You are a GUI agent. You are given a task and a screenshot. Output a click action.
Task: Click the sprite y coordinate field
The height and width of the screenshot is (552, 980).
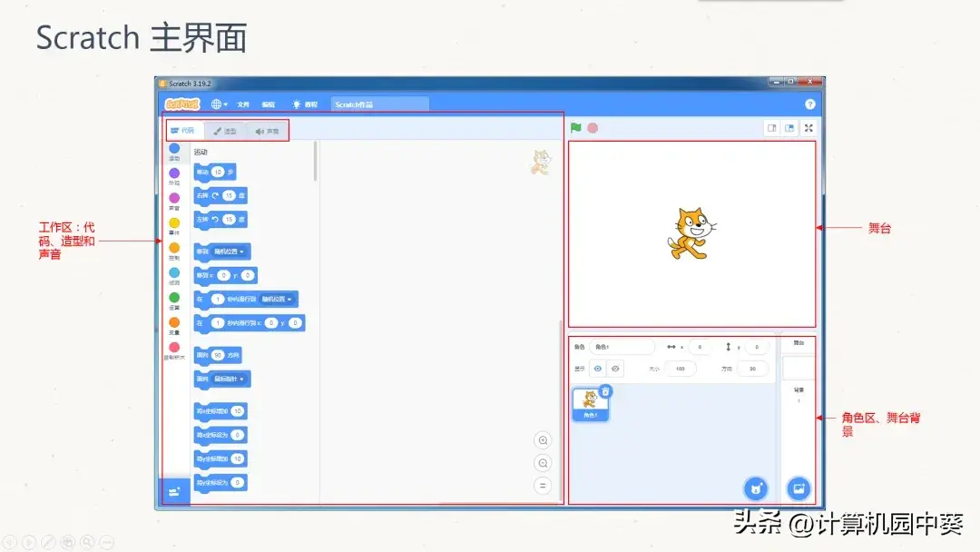756,347
